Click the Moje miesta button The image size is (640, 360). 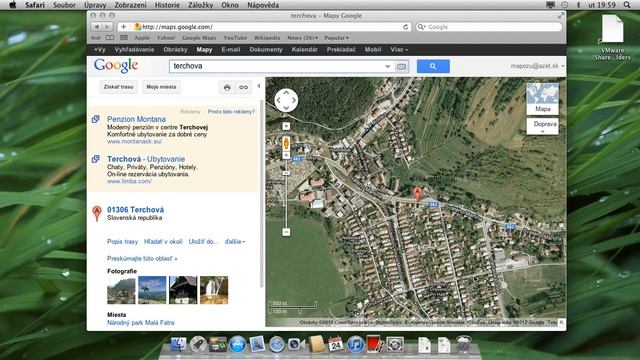point(161,87)
